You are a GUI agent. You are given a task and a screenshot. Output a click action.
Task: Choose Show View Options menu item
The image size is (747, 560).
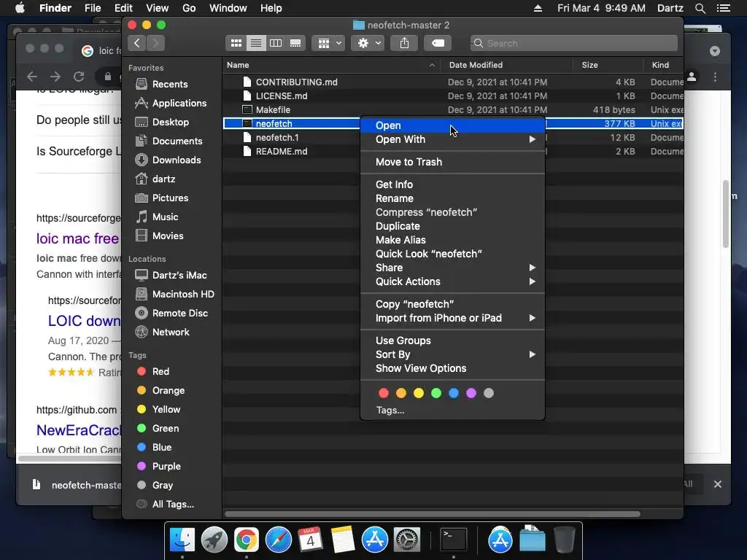pyautogui.click(x=452, y=368)
